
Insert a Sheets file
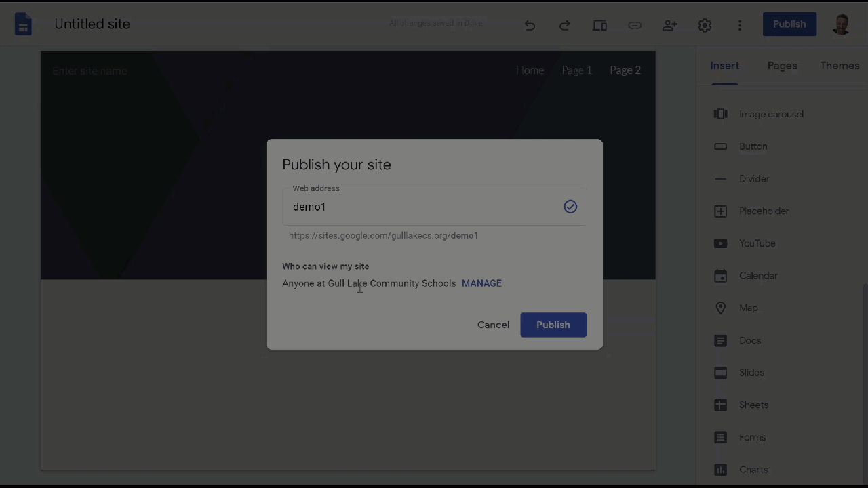tap(741, 405)
